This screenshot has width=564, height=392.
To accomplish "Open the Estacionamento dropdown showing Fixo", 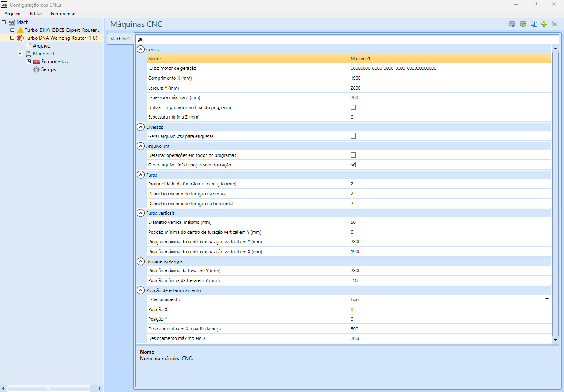I will pyautogui.click(x=547, y=299).
